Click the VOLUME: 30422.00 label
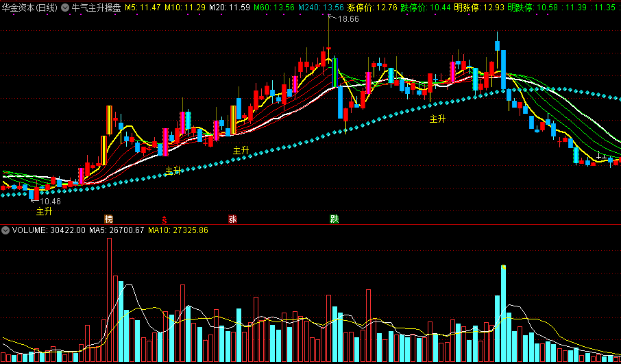This screenshot has height=364, width=621. [x=49, y=230]
